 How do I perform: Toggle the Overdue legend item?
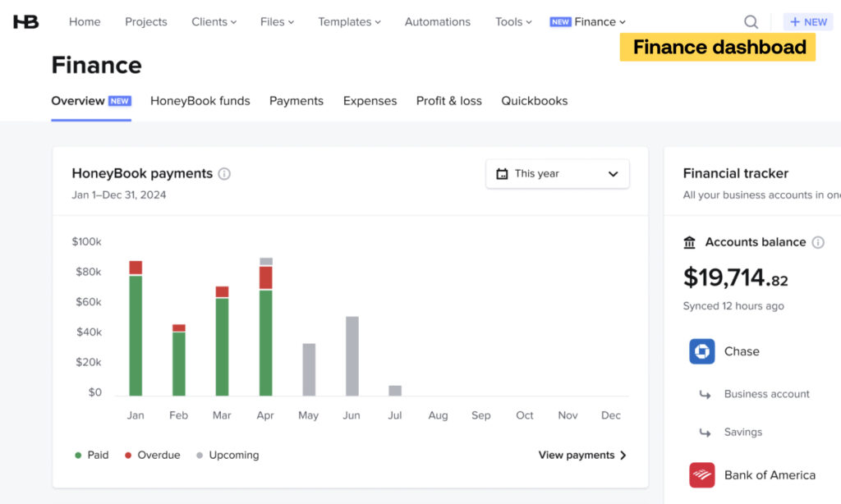[x=152, y=455]
